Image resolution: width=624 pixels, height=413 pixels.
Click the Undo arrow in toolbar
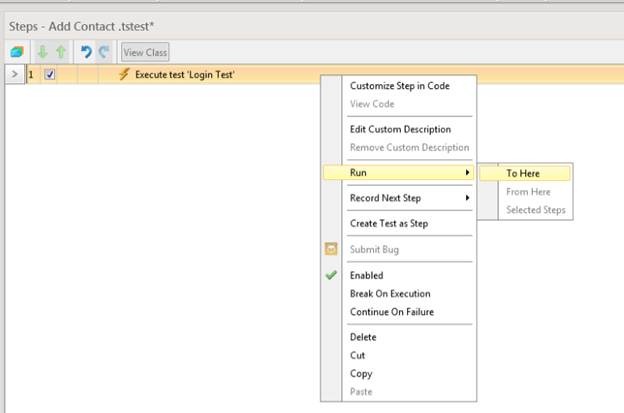click(x=86, y=52)
